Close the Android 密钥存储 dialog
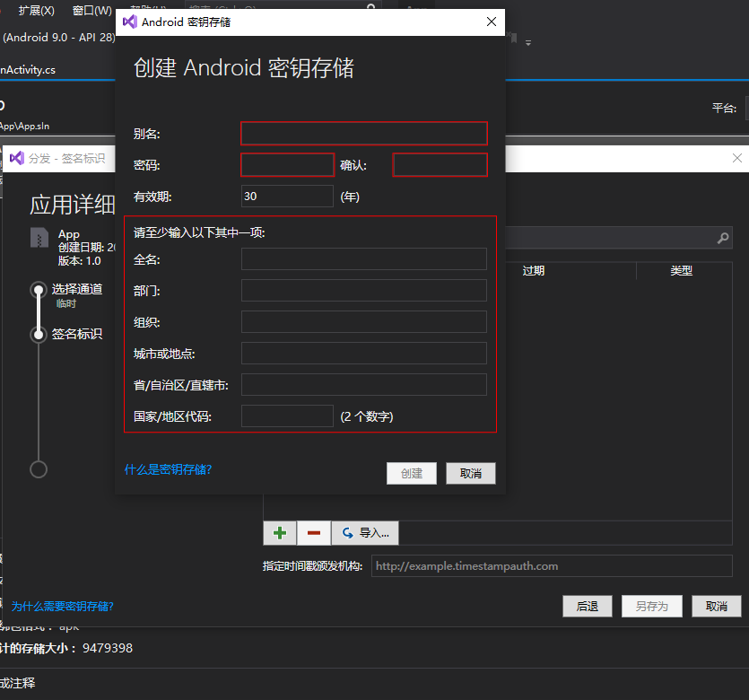Screen dimensions: 749x700 (491, 22)
